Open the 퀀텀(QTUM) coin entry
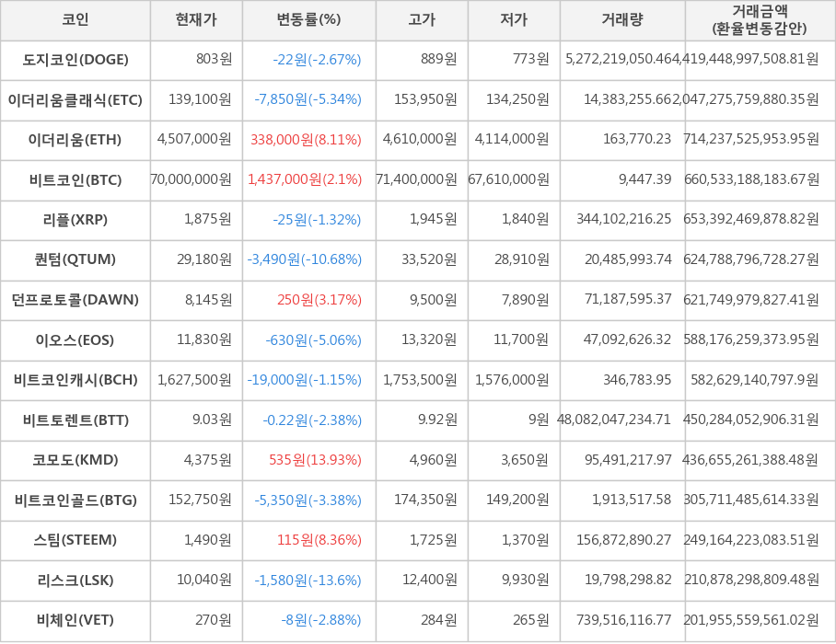The image size is (836, 644). [75, 260]
